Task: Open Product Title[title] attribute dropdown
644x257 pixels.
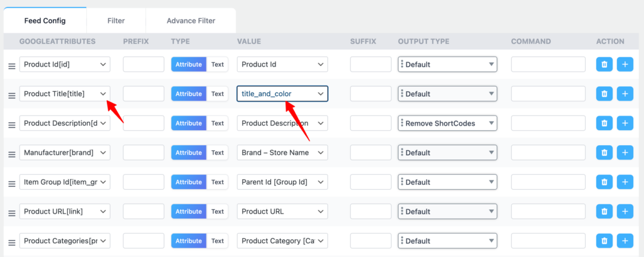Action: point(65,94)
